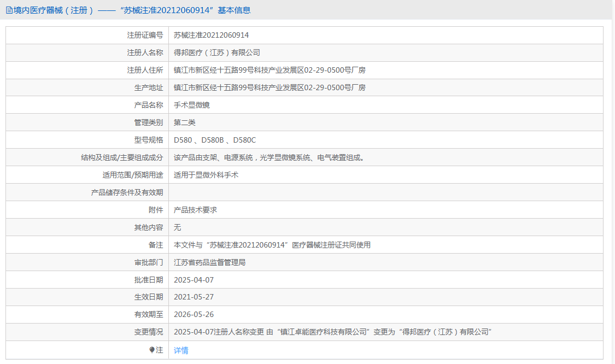The height and width of the screenshot is (364, 615).
Task: Click the 无 value in 其他内容 row
Action: [177, 227]
